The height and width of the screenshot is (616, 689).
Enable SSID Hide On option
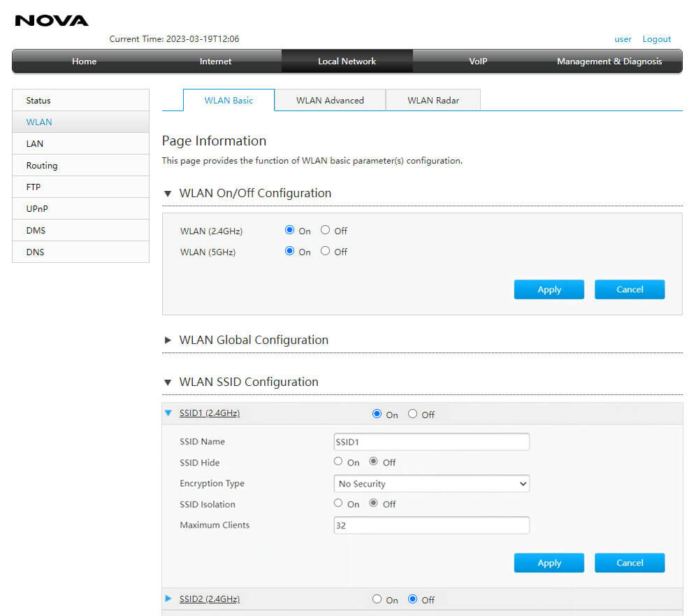coord(338,461)
